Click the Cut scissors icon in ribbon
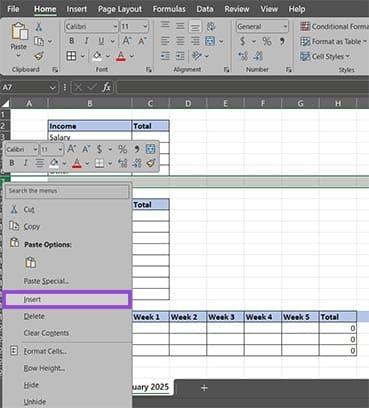 click(39, 27)
